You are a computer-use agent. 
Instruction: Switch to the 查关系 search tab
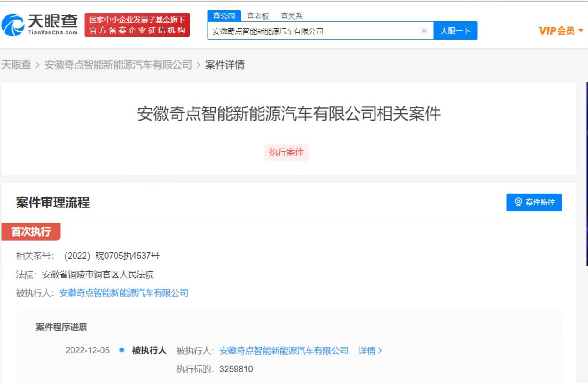tap(292, 16)
